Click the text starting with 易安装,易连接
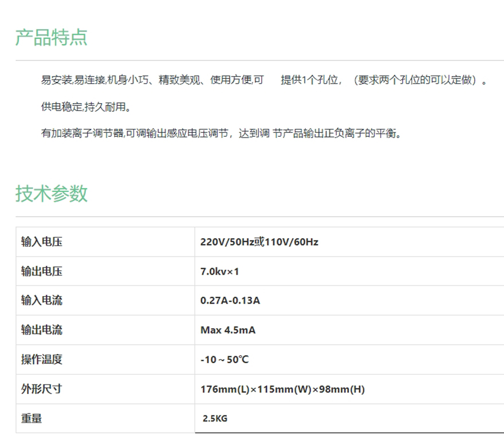 click(x=152, y=80)
